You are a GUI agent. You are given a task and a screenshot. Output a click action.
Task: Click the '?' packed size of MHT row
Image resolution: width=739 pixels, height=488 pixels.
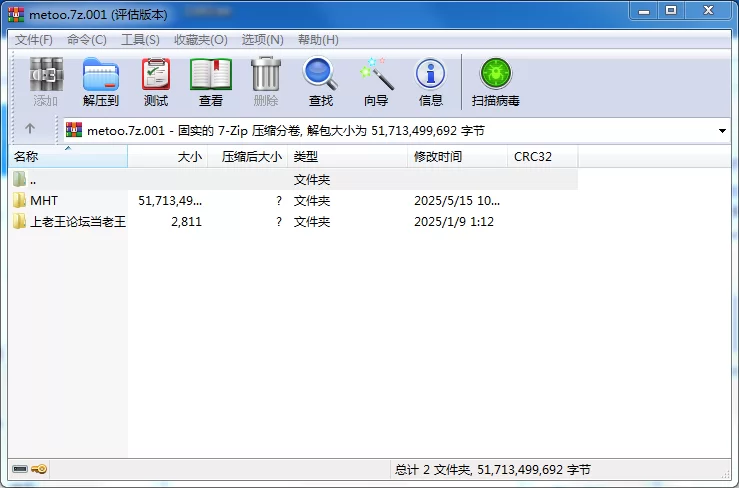[x=279, y=200]
